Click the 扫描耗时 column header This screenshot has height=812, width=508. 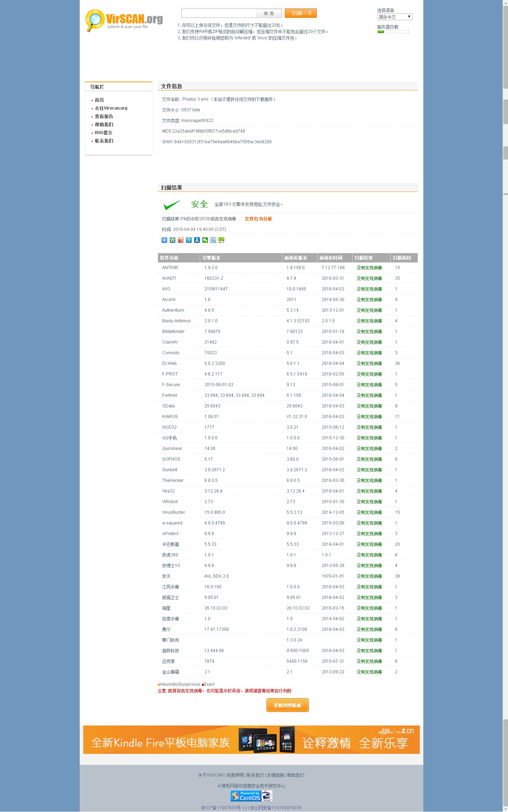(404, 258)
